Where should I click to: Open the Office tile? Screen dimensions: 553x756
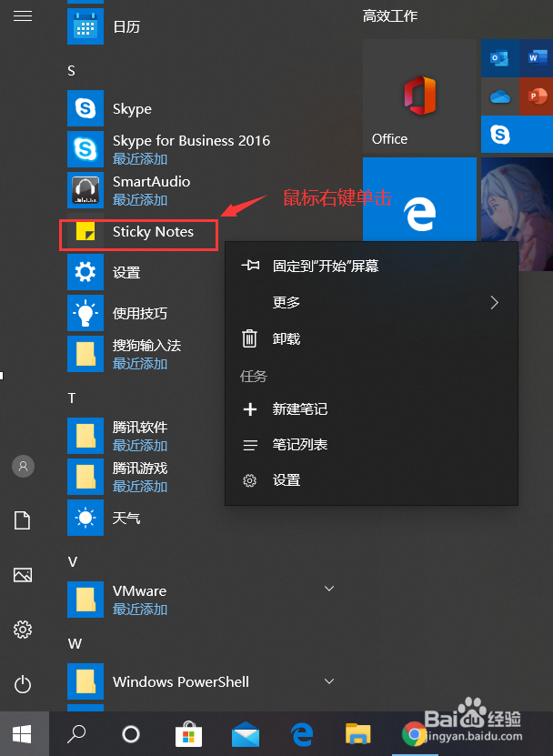(419, 96)
